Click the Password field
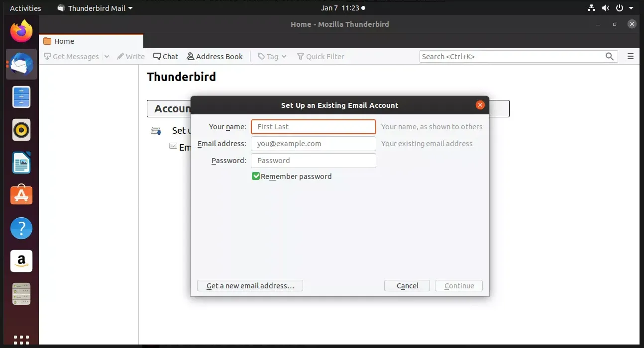644x348 pixels. 314,161
